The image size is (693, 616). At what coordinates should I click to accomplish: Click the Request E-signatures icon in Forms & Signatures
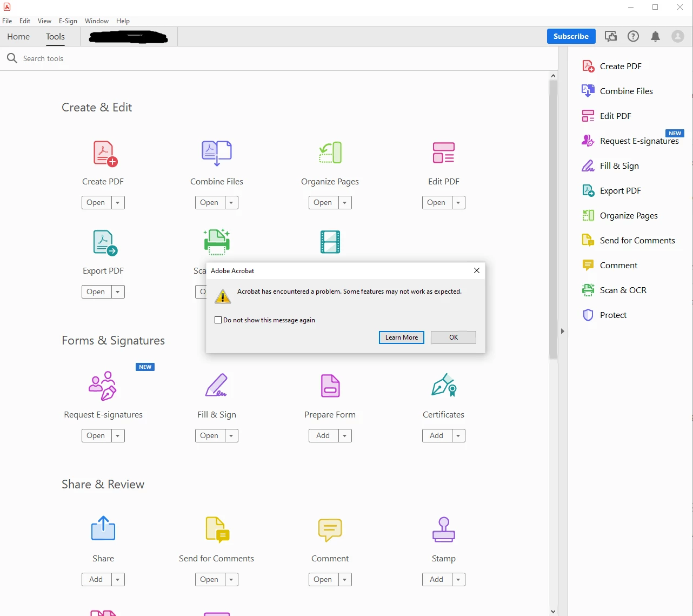point(103,386)
